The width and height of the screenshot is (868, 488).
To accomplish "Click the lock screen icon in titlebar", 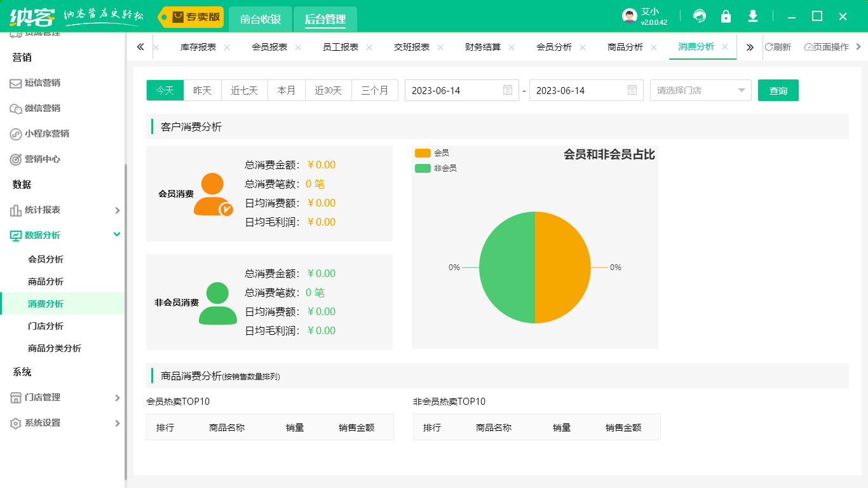I will (726, 17).
